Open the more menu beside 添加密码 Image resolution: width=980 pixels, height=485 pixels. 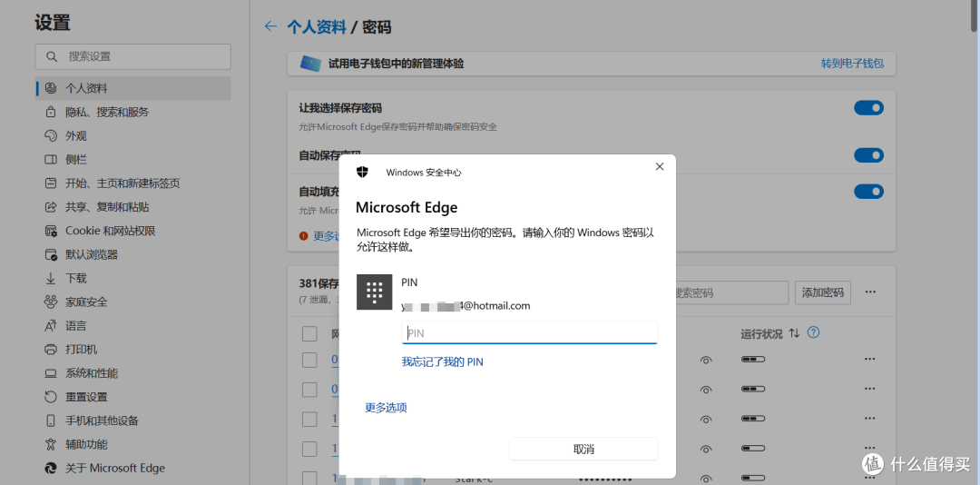pos(870,292)
